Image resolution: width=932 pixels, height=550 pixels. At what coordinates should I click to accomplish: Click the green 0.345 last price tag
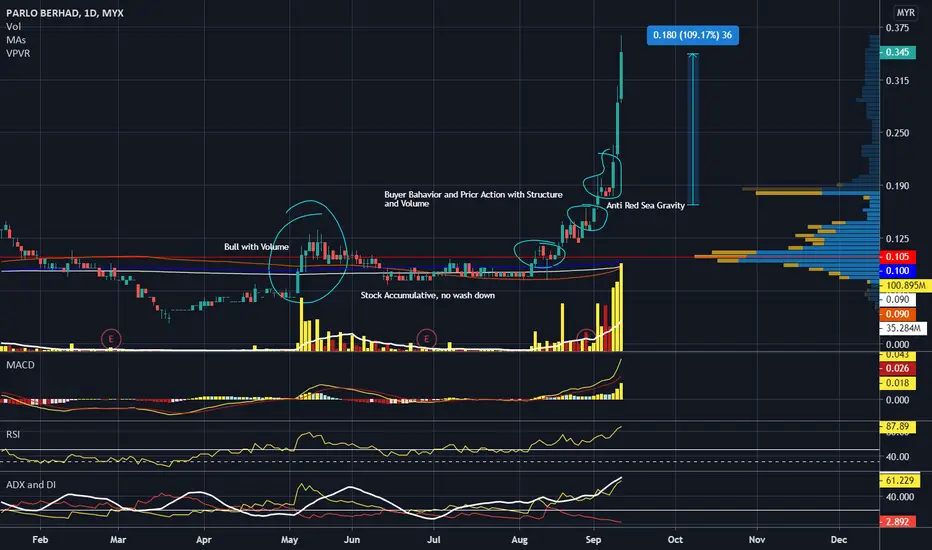898,52
